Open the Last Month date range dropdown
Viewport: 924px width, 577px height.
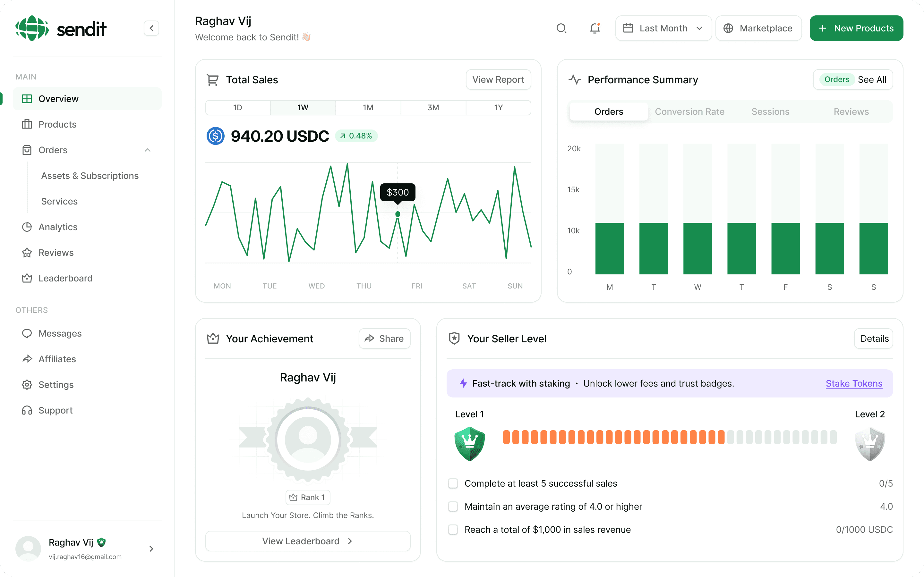663,28
